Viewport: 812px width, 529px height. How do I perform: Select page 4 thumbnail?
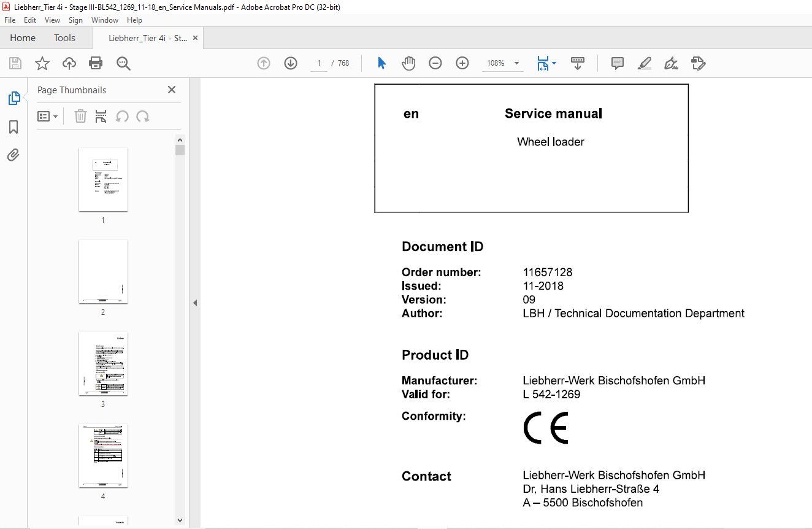tap(103, 455)
